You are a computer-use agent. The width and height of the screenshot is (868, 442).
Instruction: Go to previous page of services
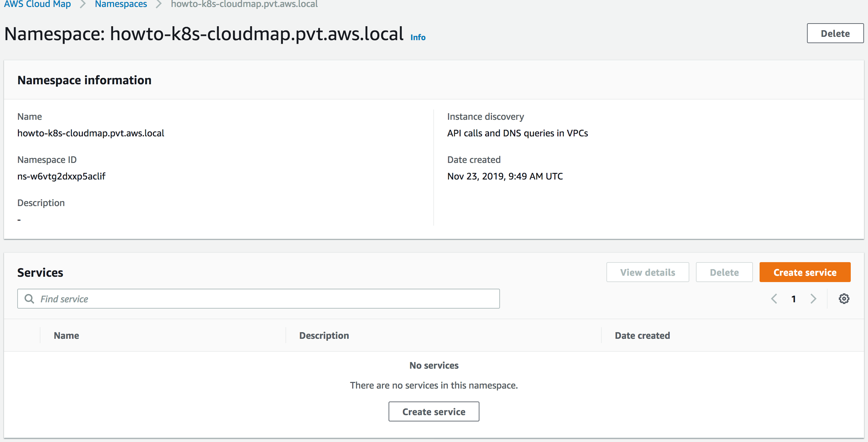(774, 299)
